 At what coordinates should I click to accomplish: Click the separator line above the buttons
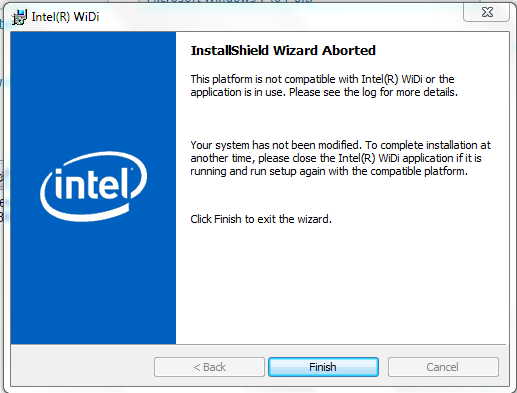click(258, 344)
